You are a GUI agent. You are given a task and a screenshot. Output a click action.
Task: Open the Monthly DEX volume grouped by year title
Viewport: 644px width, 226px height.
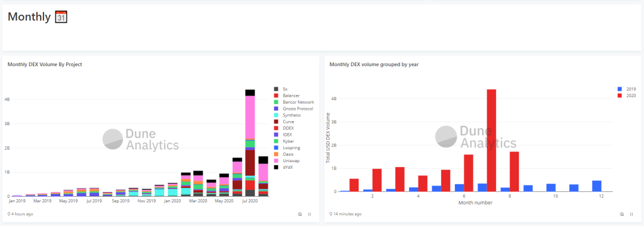pos(374,64)
